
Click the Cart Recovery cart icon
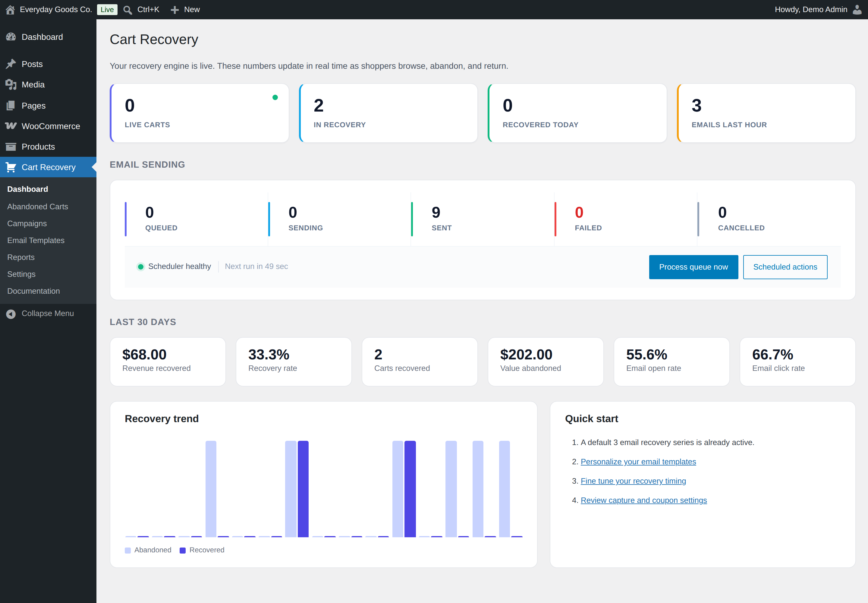click(x=11, y=167)
